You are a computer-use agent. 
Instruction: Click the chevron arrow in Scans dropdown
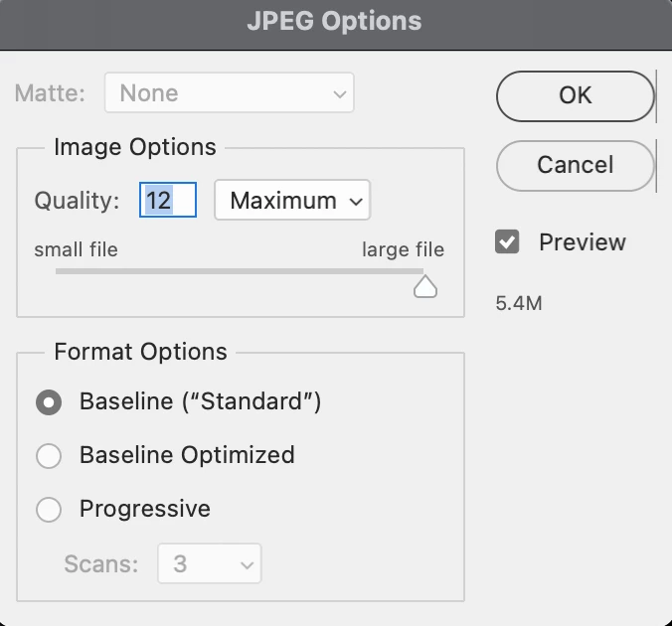tap(246, 565)
